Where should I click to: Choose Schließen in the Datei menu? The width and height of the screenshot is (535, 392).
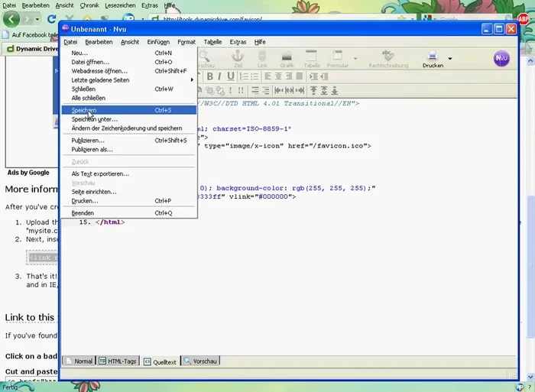(x=129, y=89)
